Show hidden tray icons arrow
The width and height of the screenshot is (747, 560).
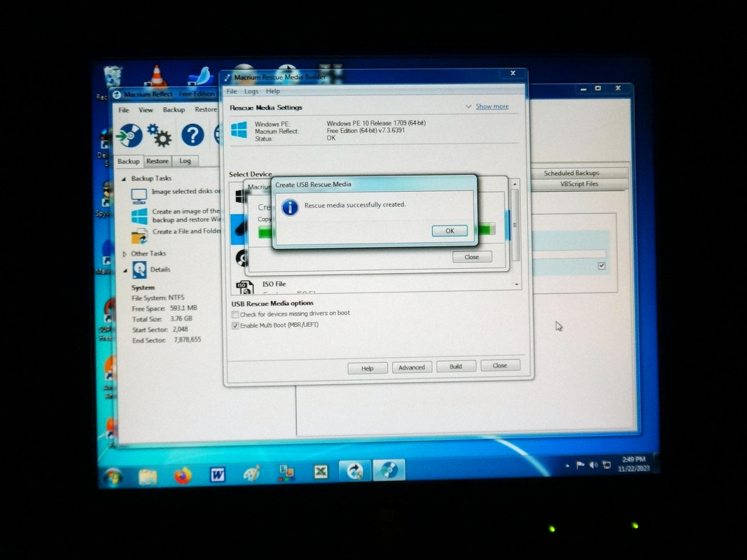(x=567, y=465)
